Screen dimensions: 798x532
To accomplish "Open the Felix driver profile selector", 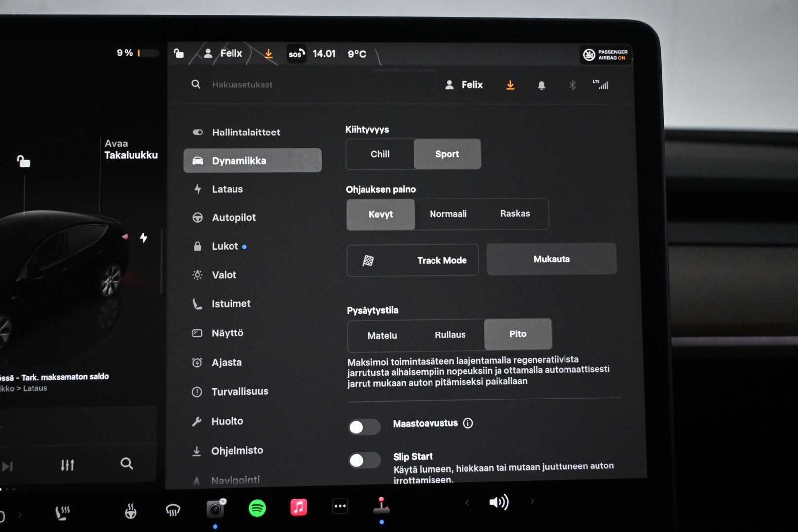I will 464,85.
